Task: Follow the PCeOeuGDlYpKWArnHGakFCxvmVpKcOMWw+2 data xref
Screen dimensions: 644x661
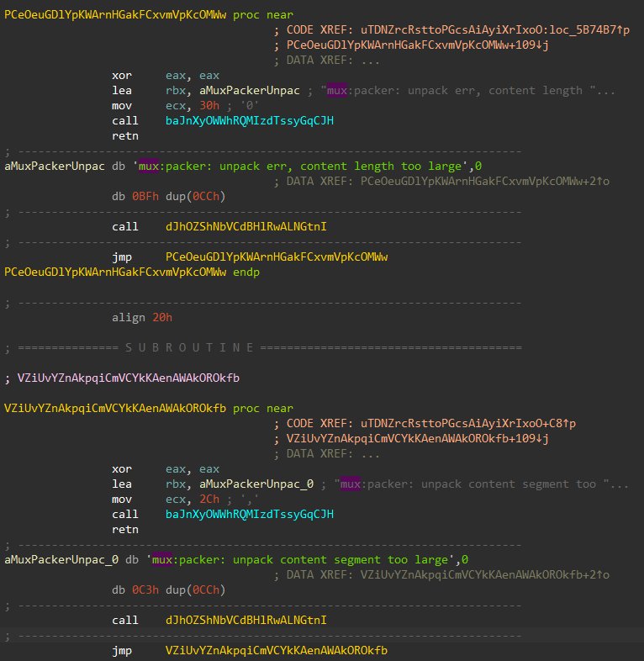Action: tap(485, 182)
